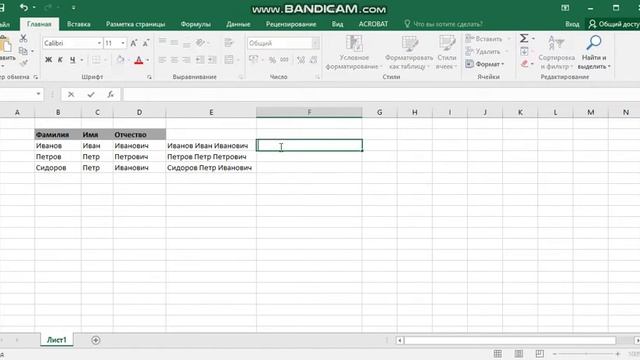Click the Accounting number format icon
Viewport: 640px width, 360px height.
(253, 60)
